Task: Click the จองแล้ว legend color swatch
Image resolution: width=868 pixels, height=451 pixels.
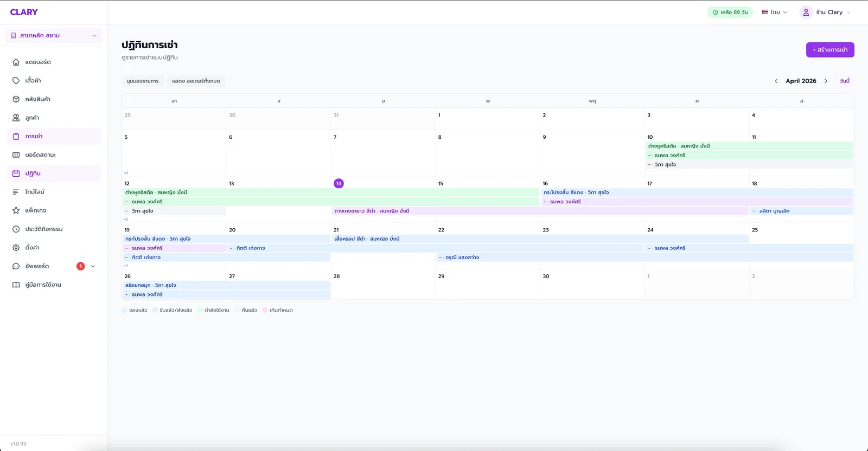Action: point(124,310)
